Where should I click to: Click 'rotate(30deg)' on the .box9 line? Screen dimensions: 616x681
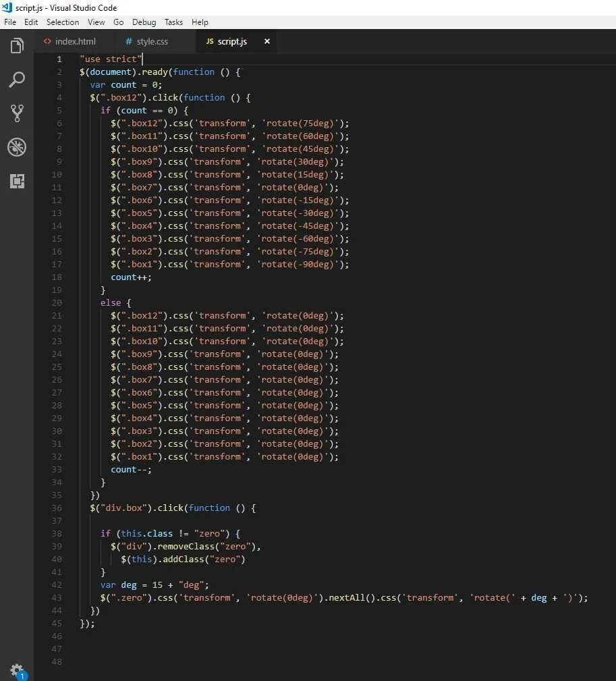295,161
